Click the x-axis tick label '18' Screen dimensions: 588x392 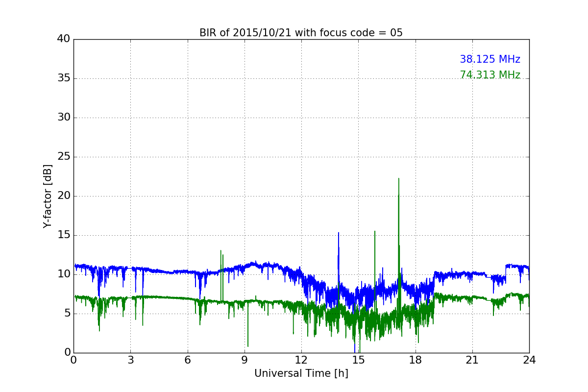coord(416,360)
